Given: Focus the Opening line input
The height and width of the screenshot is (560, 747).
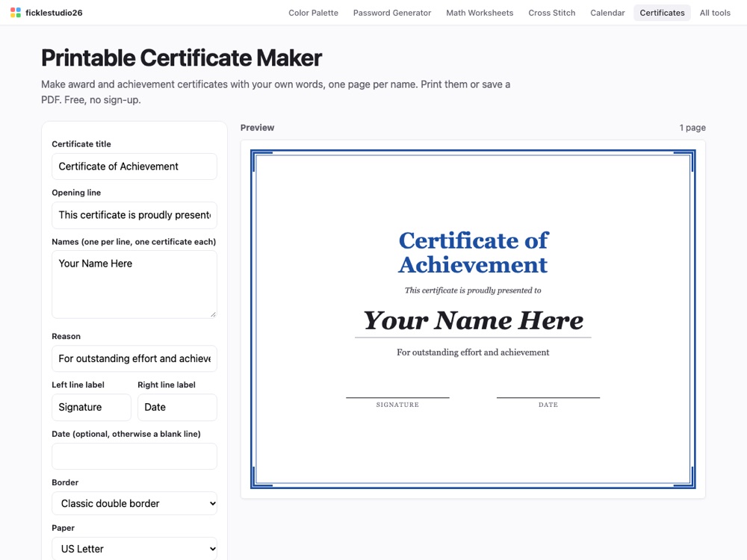Looking at the screenshot, I should (134, 215).
